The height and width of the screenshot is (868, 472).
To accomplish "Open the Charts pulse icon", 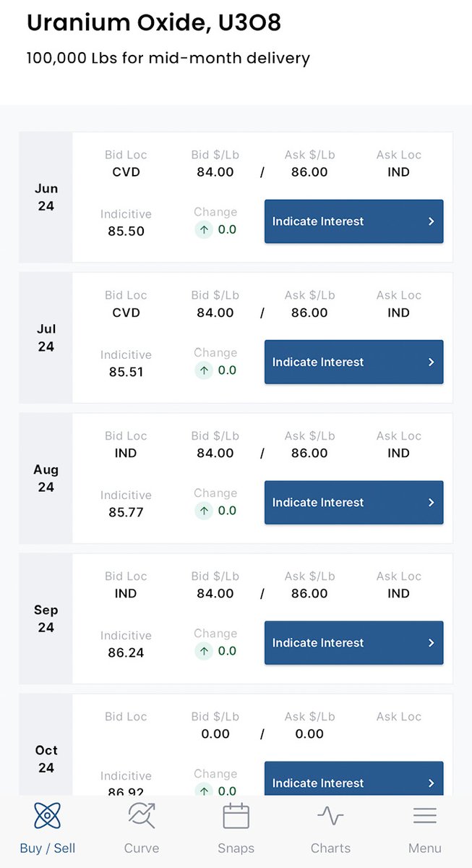I will click(330, 816).
